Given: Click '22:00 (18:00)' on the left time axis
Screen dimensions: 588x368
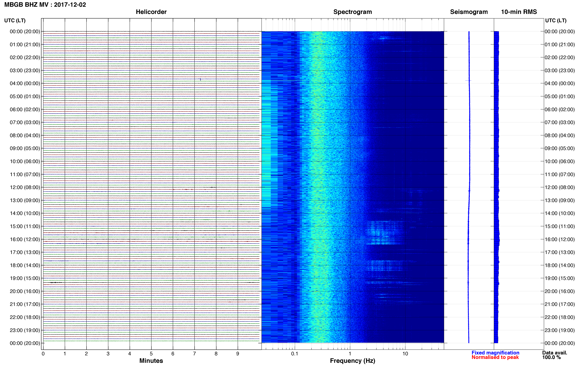Looking at the screenshot, I should (x=25, y=317).
